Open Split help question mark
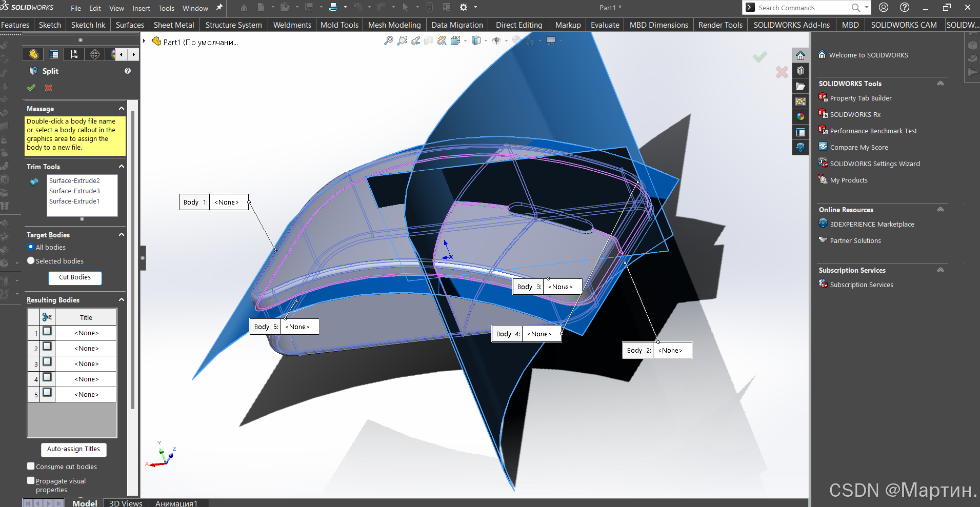 coord(128,71)
